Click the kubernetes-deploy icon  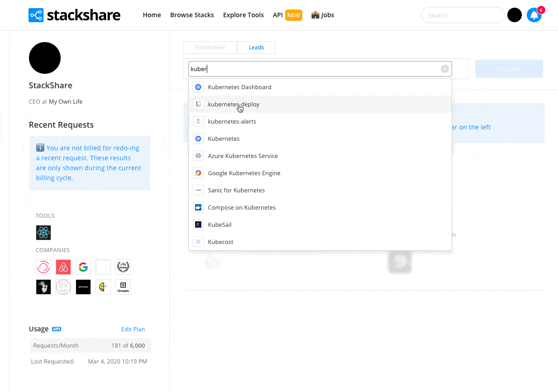pos(198,104)
